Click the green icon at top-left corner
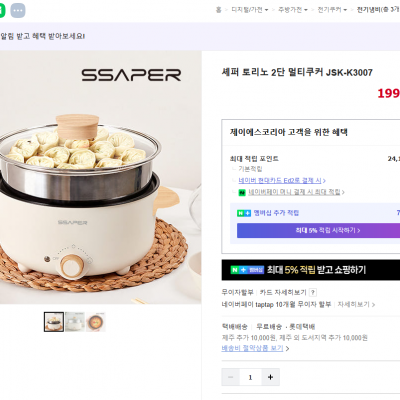Image resolution: width=400 pixels, height=400 pixels. (x=2, y=11)
